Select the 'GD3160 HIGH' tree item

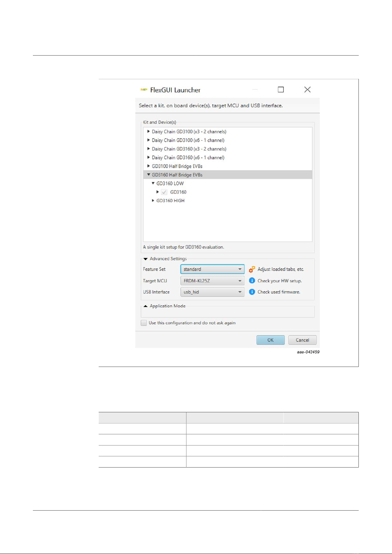[170, 201]
